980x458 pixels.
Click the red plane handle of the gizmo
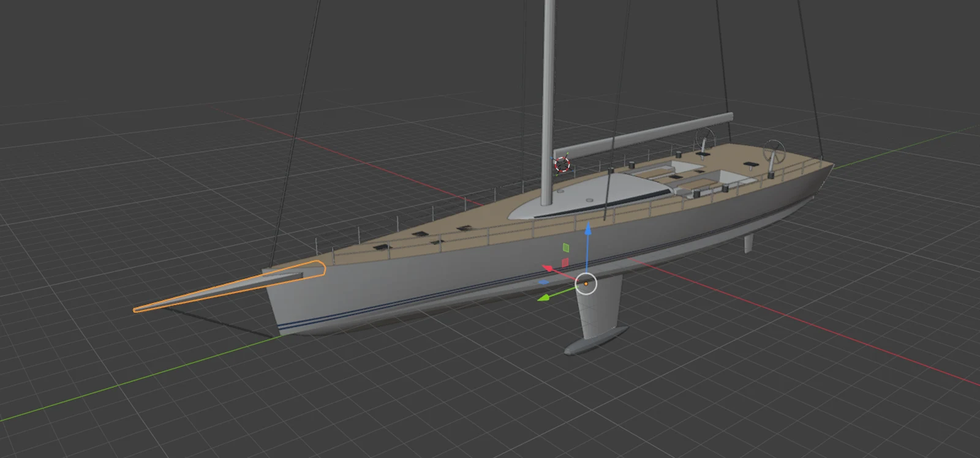click(x=565, y=262)
